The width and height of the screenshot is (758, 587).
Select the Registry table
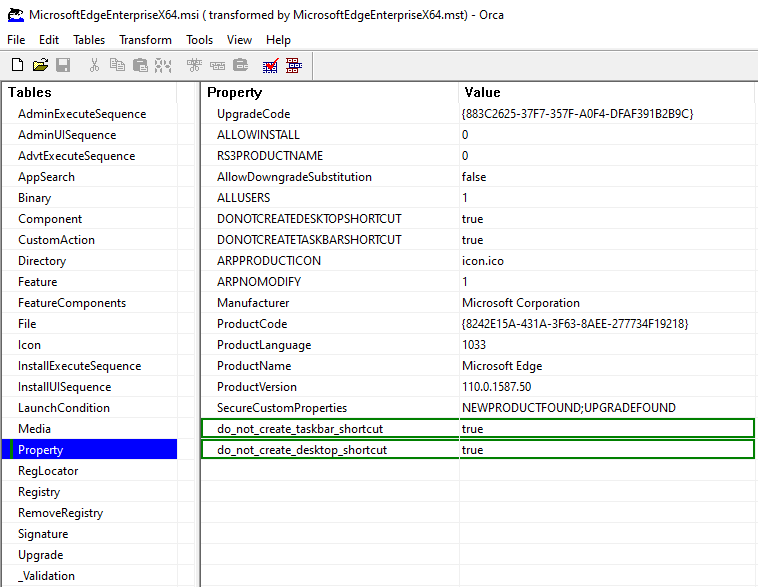(x=39, y=492)
